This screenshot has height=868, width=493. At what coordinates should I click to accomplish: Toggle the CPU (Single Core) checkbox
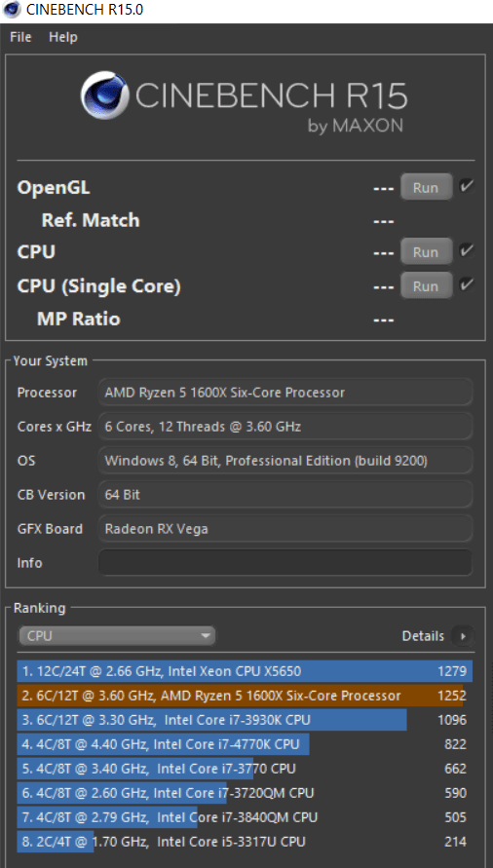466,285
